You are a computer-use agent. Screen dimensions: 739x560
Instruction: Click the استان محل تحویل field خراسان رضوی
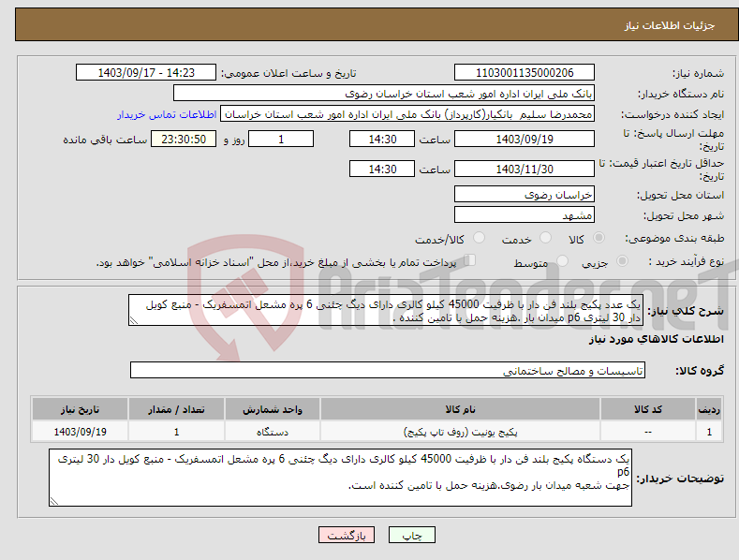525,194
